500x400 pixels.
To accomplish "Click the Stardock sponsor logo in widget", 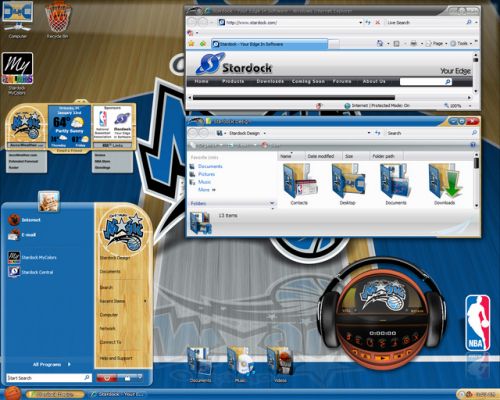I will [x=122, y=119].
